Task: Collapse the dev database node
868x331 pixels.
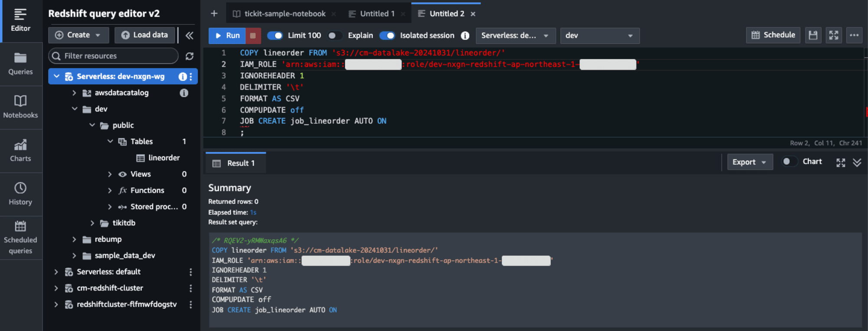Action: (x=75, y=109)
